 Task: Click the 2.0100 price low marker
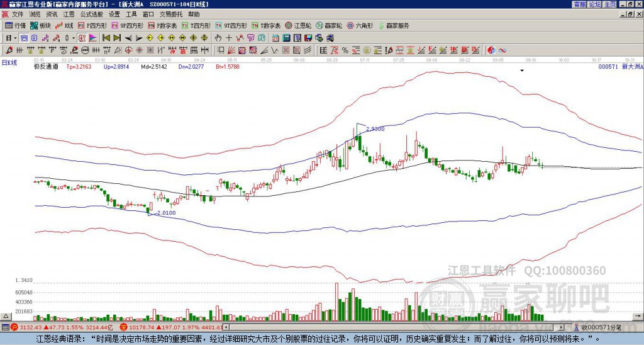click(x=166, y=213)
